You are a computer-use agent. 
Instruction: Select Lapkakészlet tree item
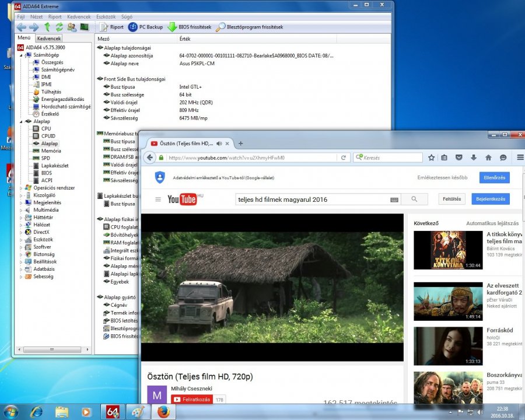click(x=55, y=166)
